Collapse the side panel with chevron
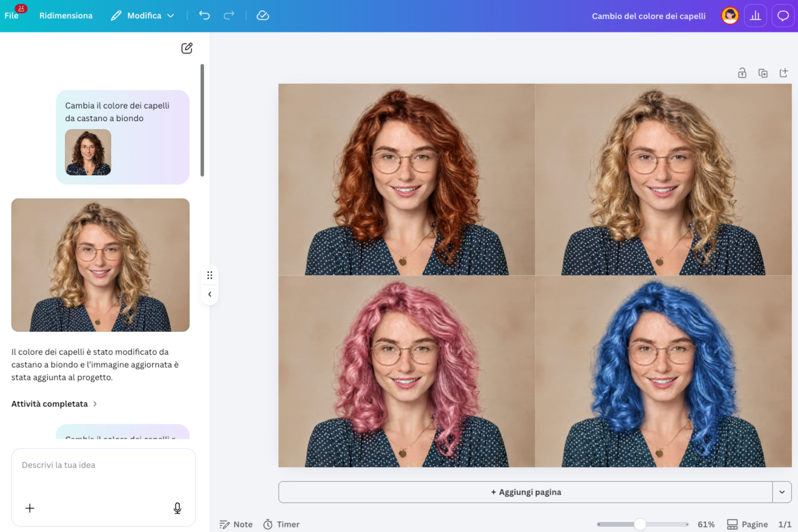Viewport: 798px width, 532px height. (210, 294)
